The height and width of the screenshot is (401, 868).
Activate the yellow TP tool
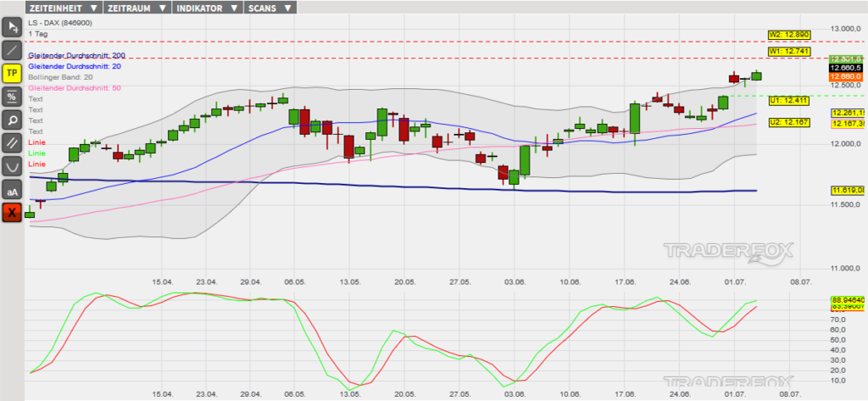[x=12, y=73]
